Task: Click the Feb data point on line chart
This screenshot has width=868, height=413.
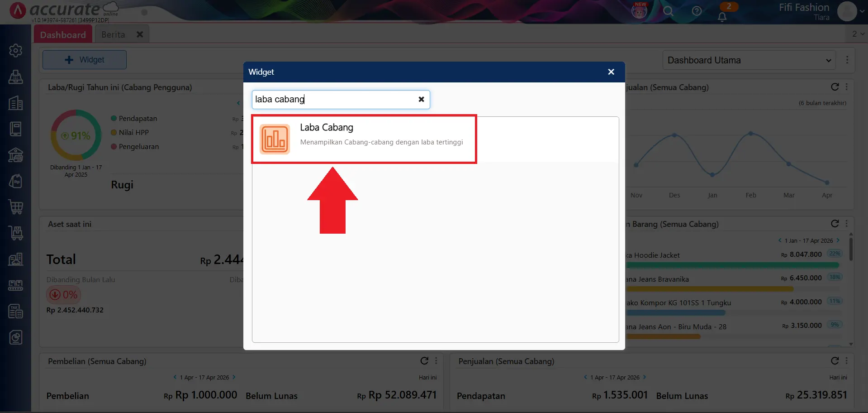Action: 751,134
